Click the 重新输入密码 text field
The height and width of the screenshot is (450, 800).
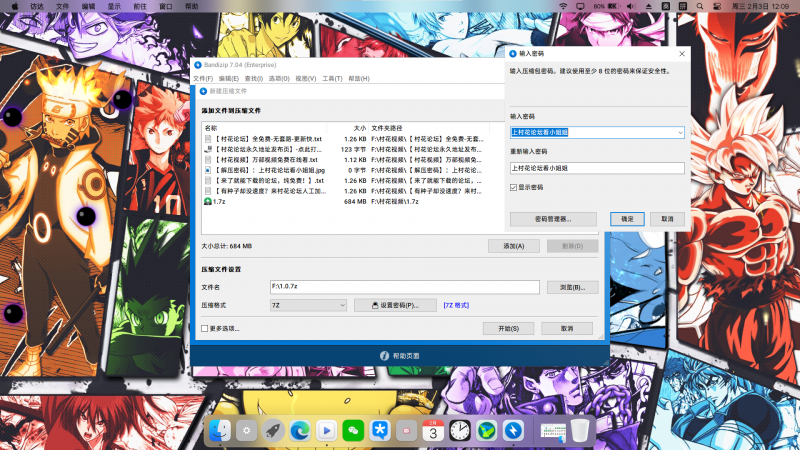coord(597,168)
